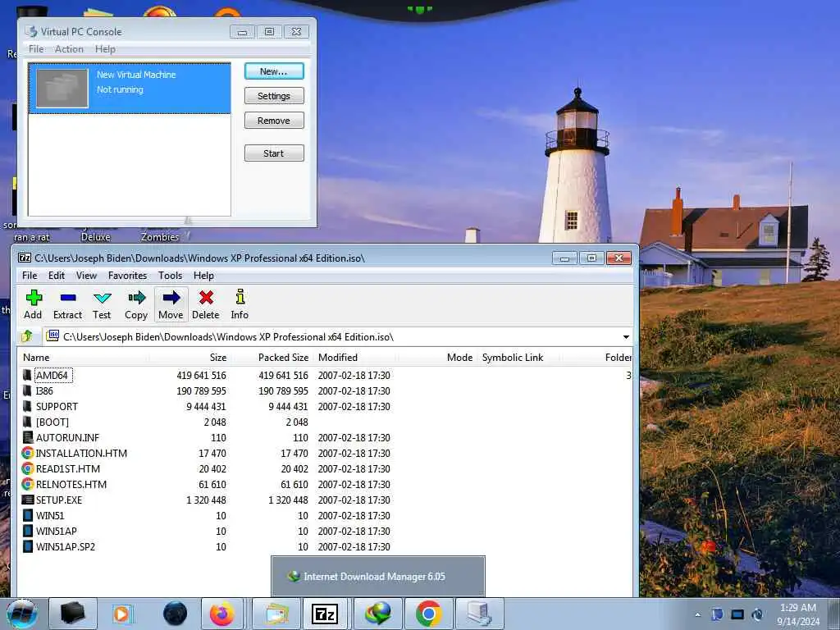Screen dimensions: 840x630
Task: Select the Copy toolbar icon
Action: (x=136, y=304)
